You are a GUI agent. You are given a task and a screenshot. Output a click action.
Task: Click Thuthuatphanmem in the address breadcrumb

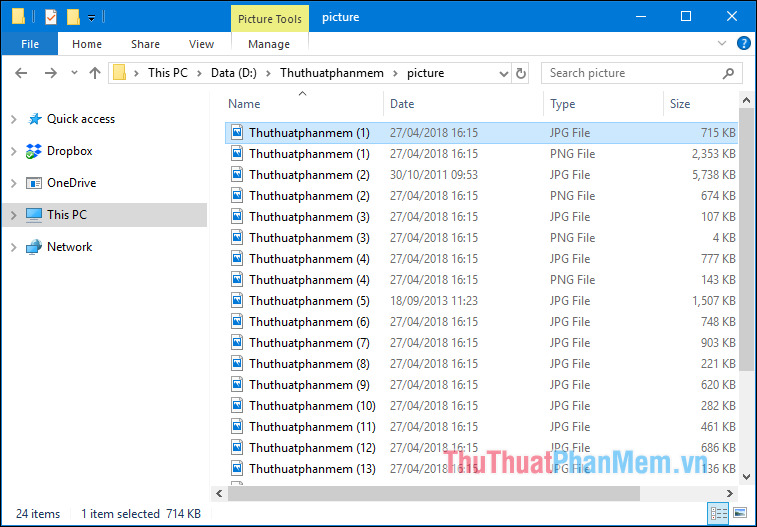pos(332,73)
